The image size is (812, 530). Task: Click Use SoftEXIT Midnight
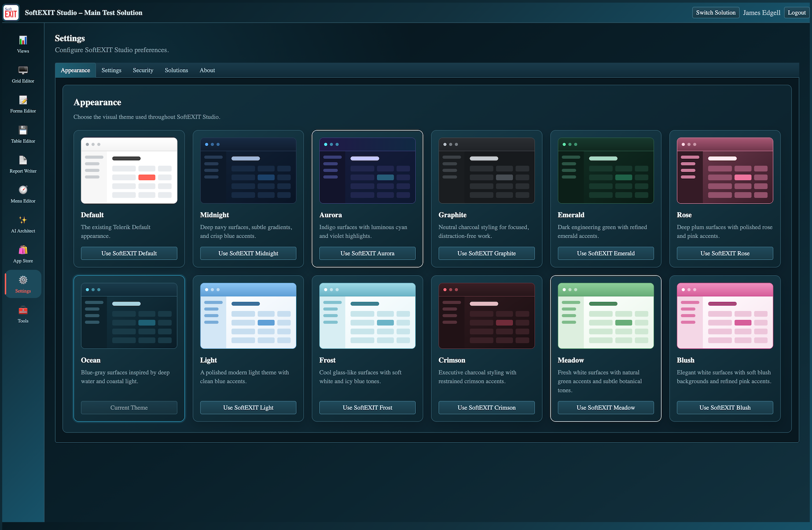248,254
